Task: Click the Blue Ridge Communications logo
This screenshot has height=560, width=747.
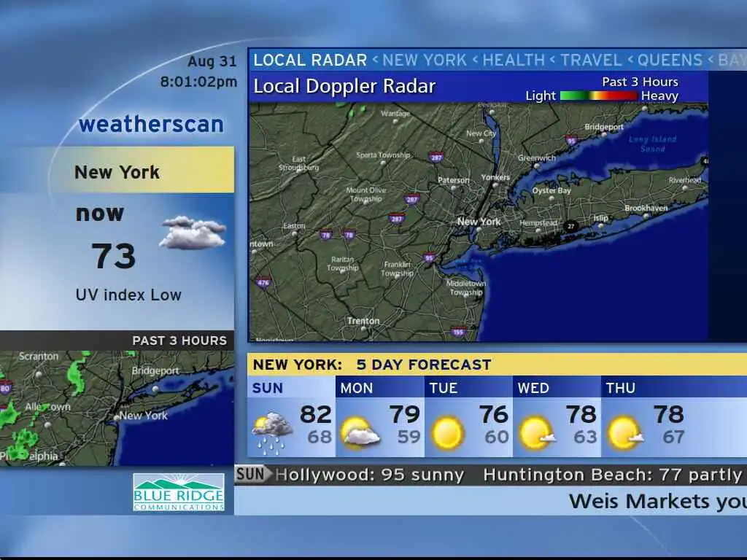Action: click(179, 492)
